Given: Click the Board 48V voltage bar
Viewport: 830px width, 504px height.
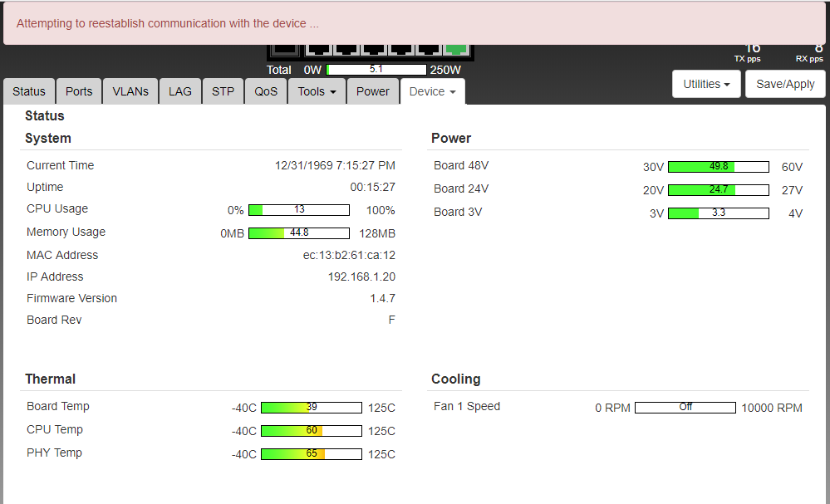Looking at the screenshot, I should (x=719, y=167).
